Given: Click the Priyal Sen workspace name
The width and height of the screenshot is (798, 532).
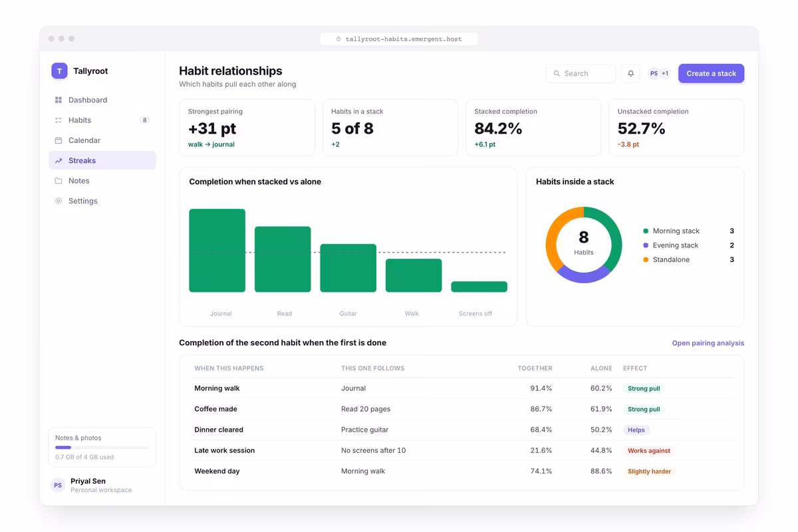Looking at the screenshot, I should click(88, 481).
